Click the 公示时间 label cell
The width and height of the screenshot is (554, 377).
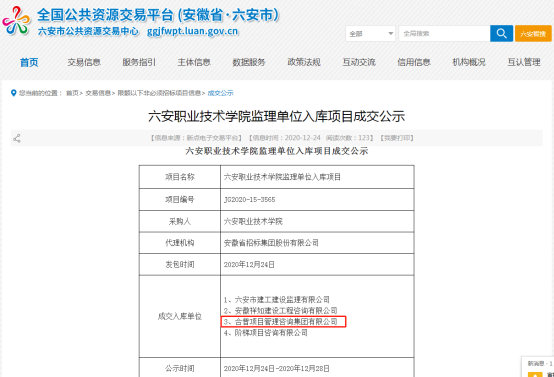click(180, 369)
